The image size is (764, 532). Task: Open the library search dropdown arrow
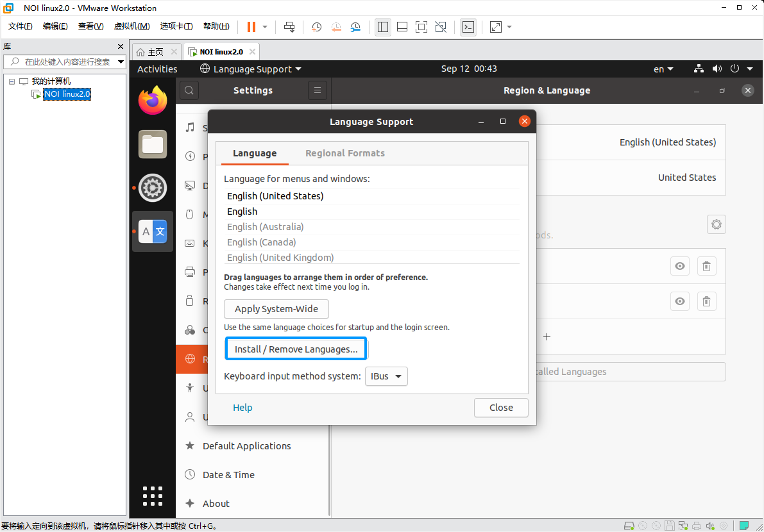[x=121, y=62]
